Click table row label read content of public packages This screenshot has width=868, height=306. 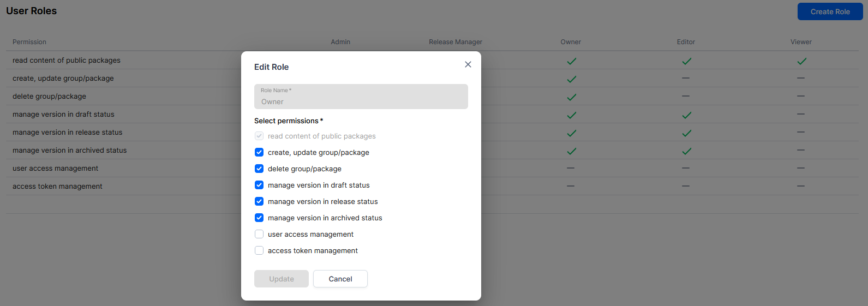(67, 61)
